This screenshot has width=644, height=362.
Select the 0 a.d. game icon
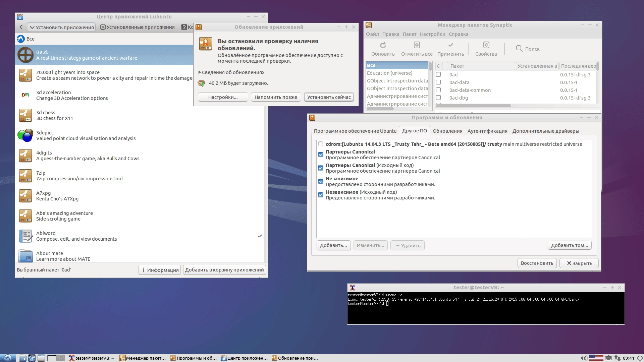25,55
